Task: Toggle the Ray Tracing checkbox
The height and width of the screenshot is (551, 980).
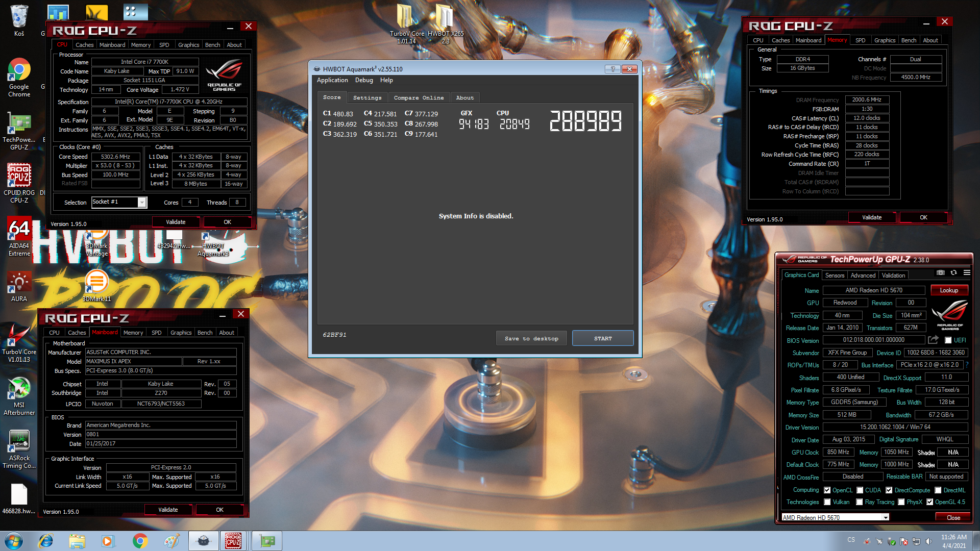Action: 860,502
